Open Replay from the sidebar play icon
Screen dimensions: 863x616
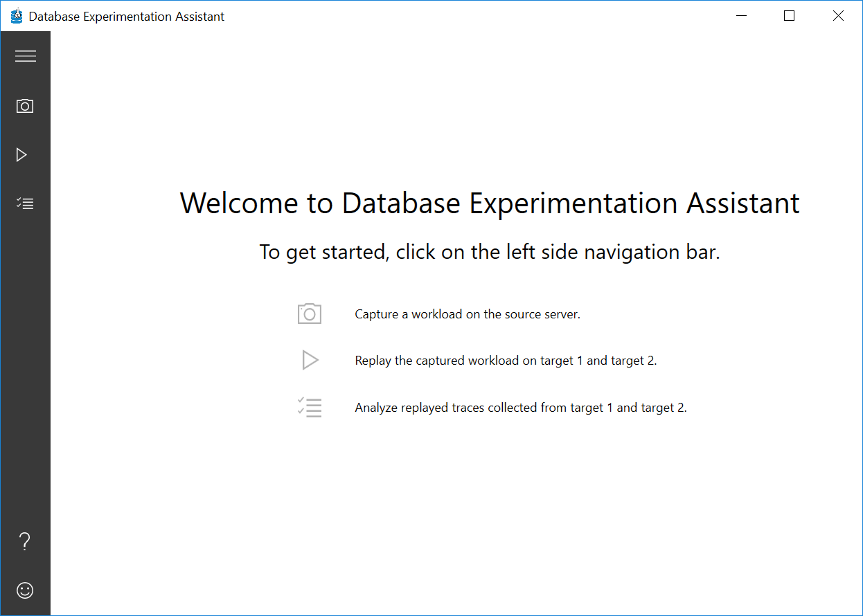point(21,155)
